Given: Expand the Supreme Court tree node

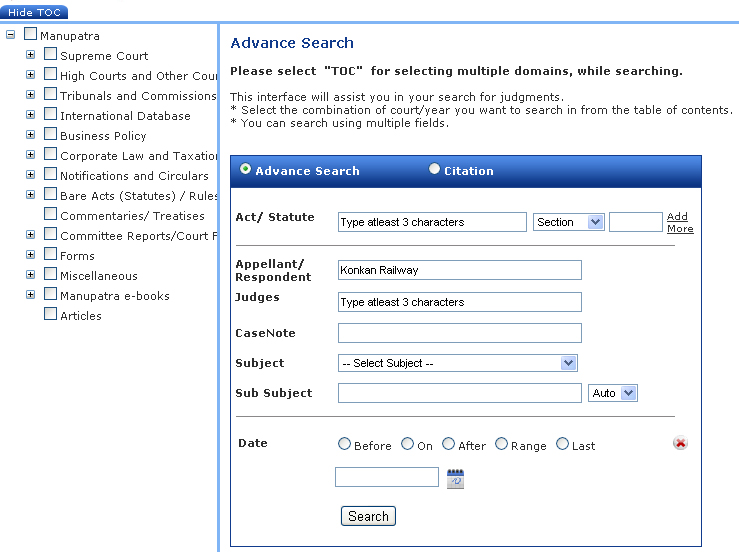Looking at the screenshot, I should (x=30, y=55).
